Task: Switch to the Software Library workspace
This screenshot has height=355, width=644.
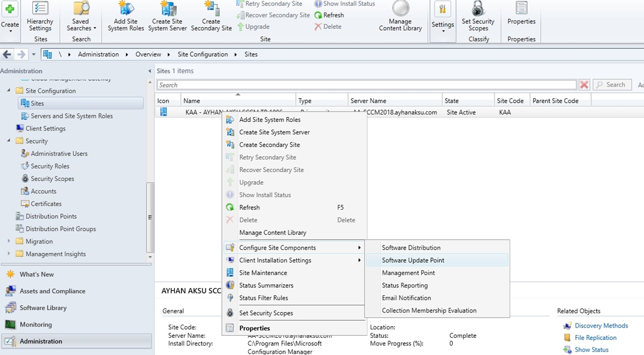Action: tap(43, 308)
